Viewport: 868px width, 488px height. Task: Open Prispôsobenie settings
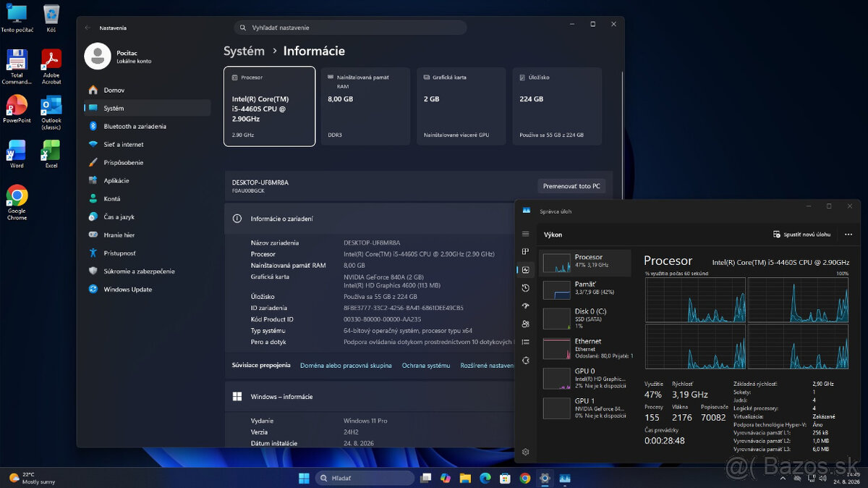click(x=147, y=162)
